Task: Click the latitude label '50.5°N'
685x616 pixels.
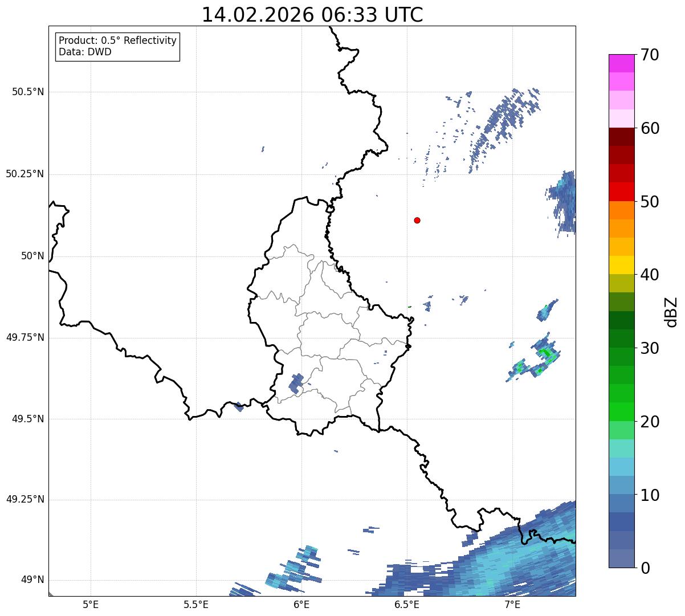Action: [x=28, y=92]
